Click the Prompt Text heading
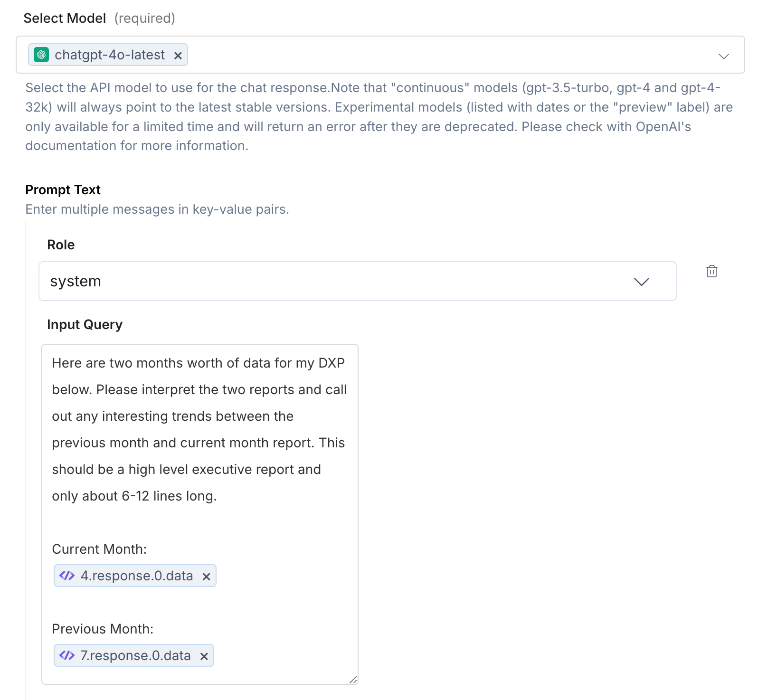 [x=63, y=189]
